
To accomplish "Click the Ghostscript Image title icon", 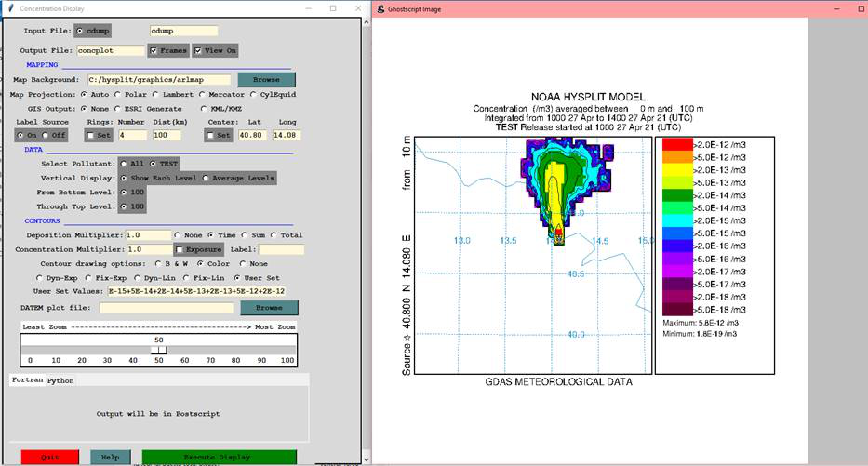I will click(381, 9).
